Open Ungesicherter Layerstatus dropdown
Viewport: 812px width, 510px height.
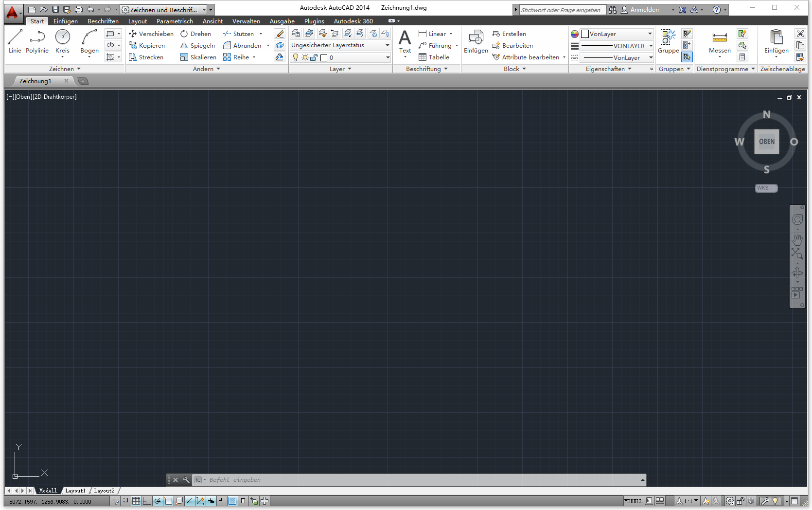pyautogui.click(x=340, y=45)
